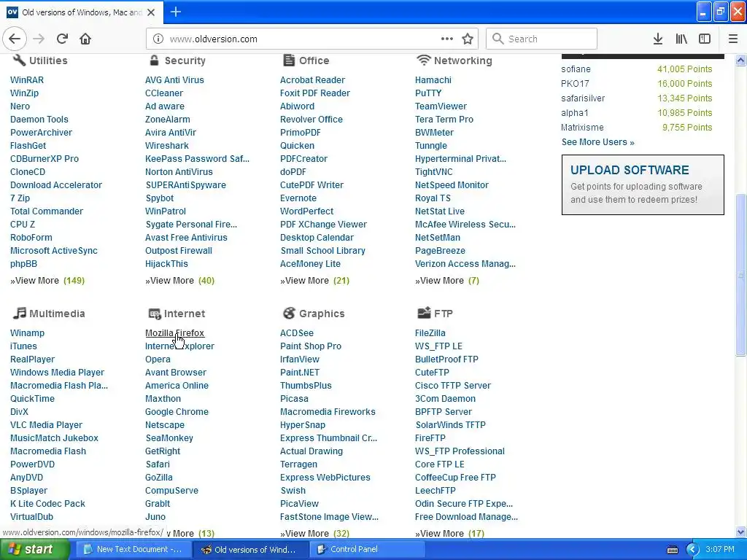Image resolution: width=747 pixels, height=560 pixels.
Task: View More Security (40) link
Action: click(x=179, y=281)
